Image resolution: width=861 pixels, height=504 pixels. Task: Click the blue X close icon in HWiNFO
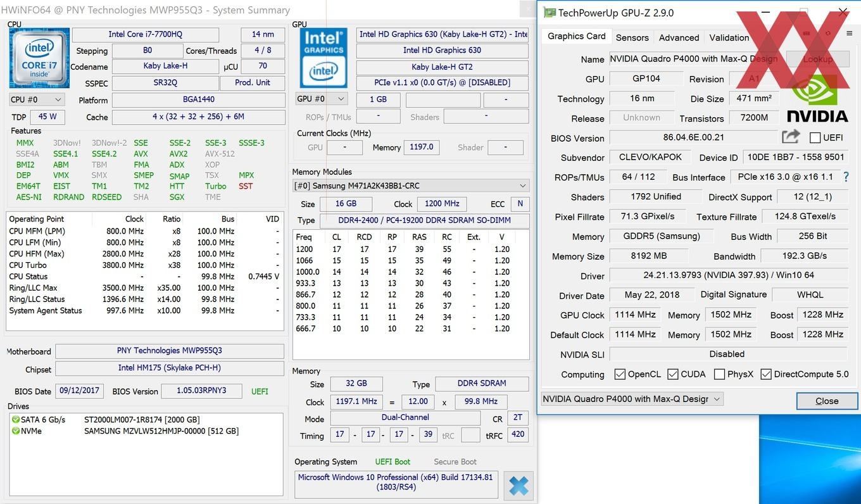tap(518, 486)
